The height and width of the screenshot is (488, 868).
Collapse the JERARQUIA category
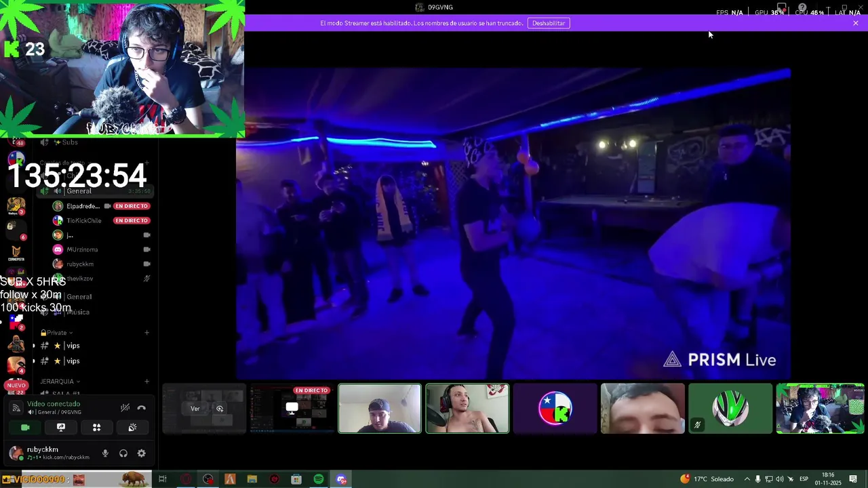click(x=60, y=382)
